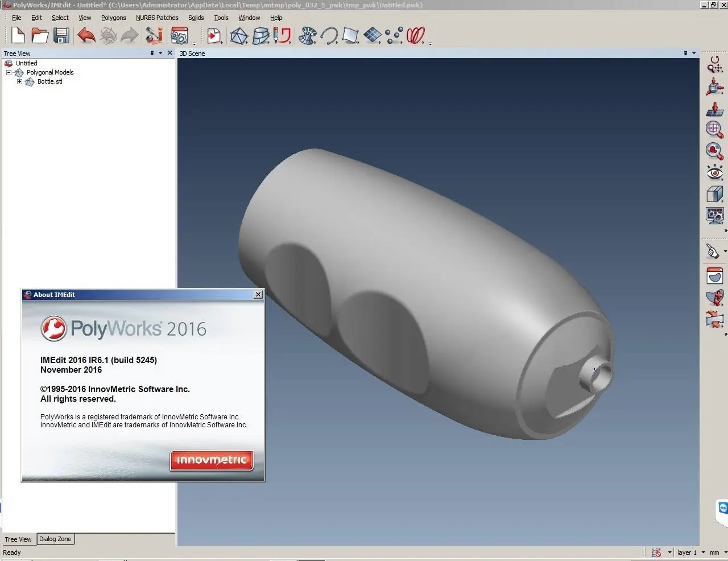The width and height of the screenshot is (728, 561).
Task: Select Bottle.stl in the tree
Action: pyautogui.click(x=50, y=81)
